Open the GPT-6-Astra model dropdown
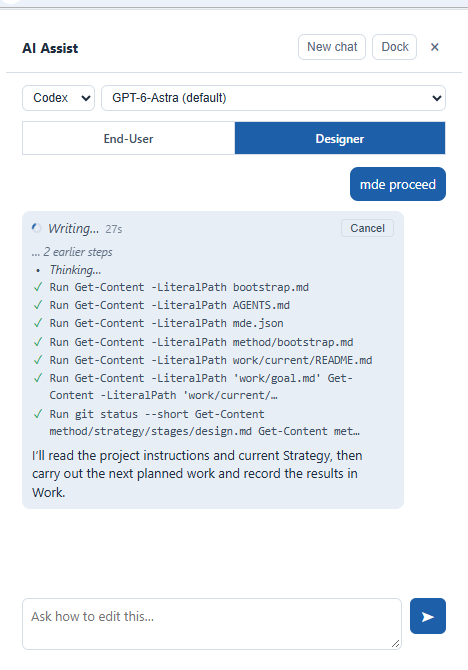This screenshot has width=468, height=670. point(273,98)
